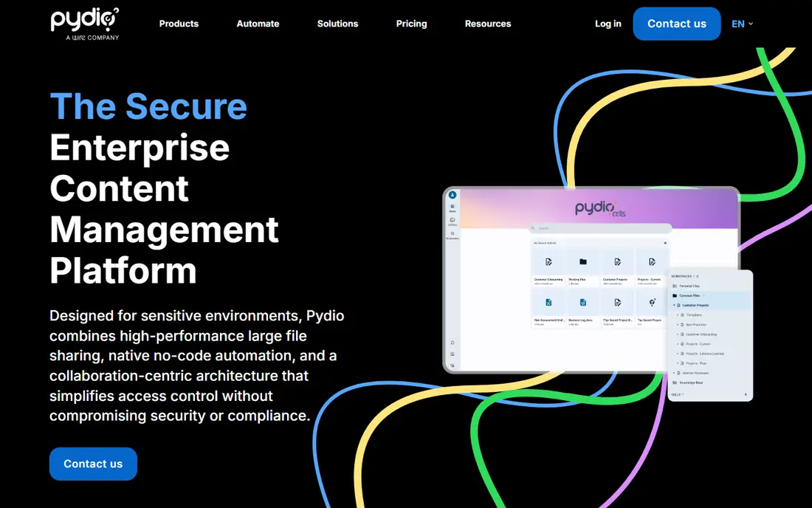
Task: Open the EN language dropdown
Action: coord(742,24)
